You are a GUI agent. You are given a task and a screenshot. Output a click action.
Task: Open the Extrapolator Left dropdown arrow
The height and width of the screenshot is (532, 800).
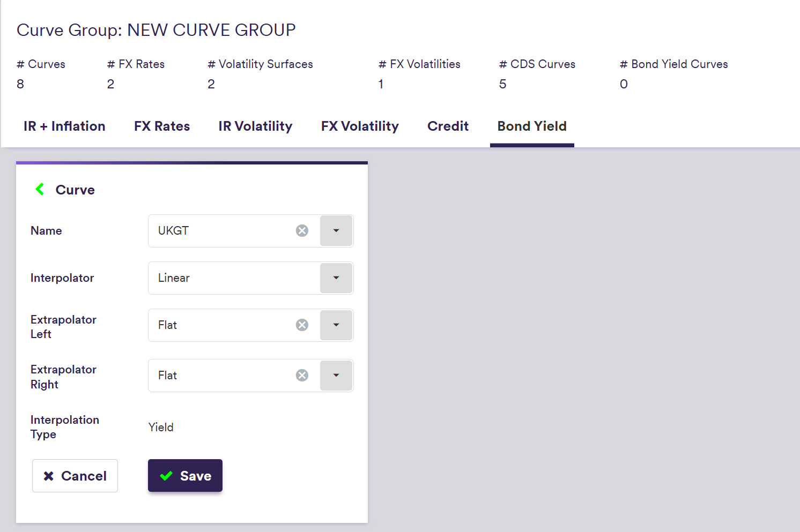[336, 325]
